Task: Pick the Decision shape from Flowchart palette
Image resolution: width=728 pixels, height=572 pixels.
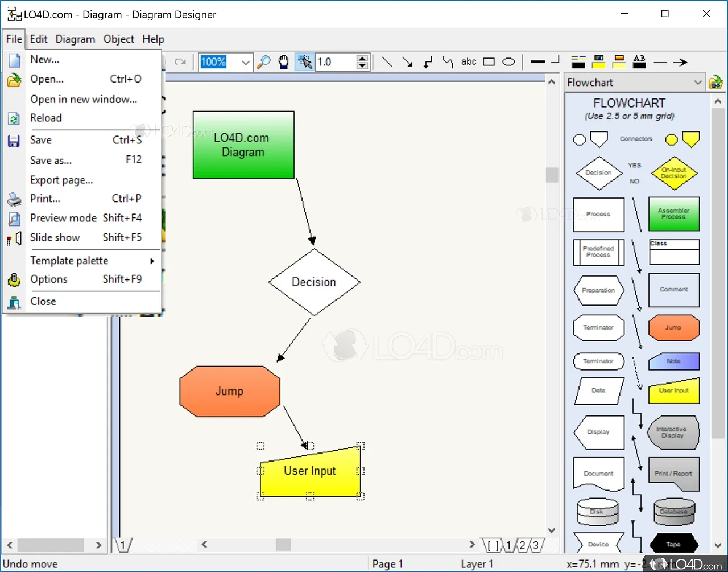Action: point(598,173)
